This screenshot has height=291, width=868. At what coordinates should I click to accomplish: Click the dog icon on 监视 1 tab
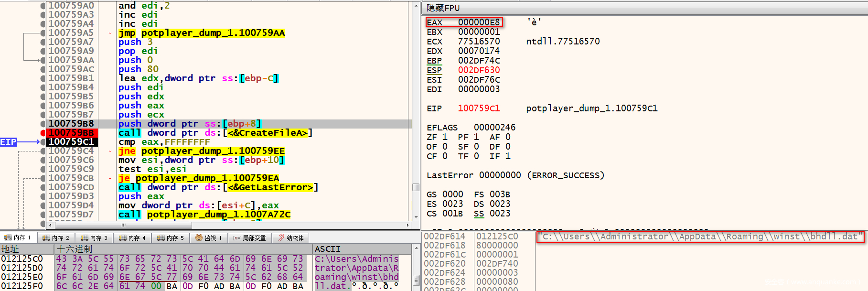pyautogui.click(x=199, y=237)
